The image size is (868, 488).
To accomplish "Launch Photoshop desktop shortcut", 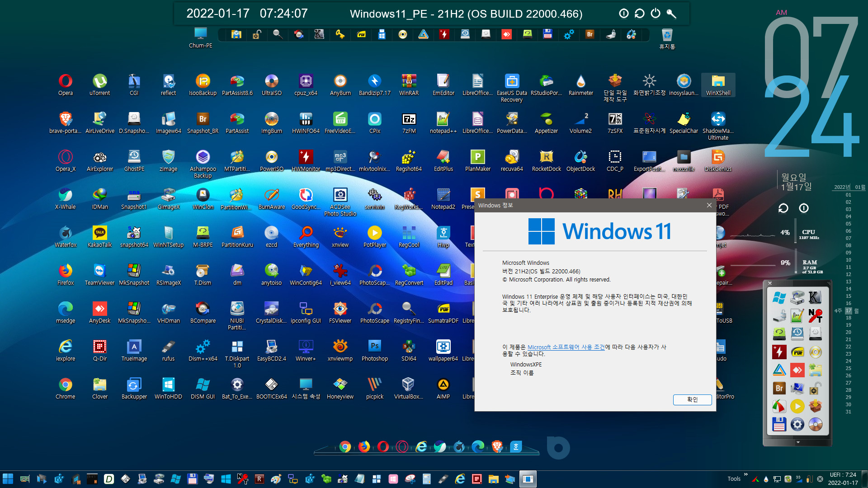I will 375,351.
